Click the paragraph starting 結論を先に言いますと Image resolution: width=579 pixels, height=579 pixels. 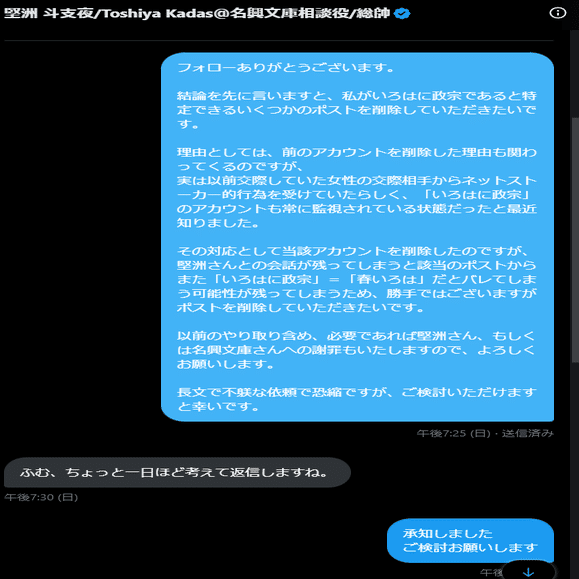357,110
